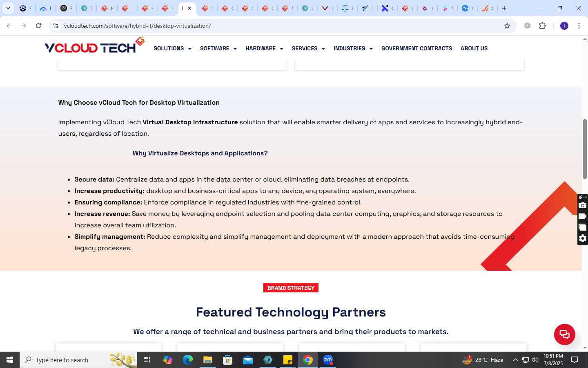This screenshot has height=368, width=588.
Task: Open Zoom from the taskbar
Action: click(328, 360)
